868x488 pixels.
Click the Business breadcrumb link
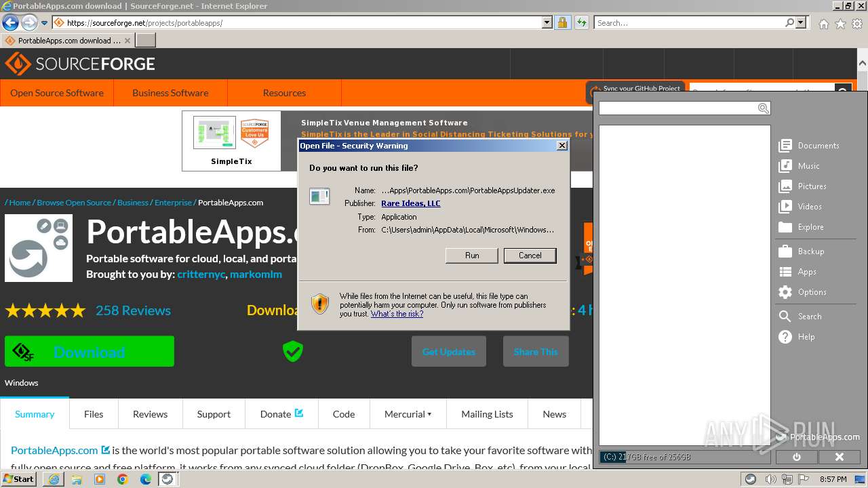133,203
